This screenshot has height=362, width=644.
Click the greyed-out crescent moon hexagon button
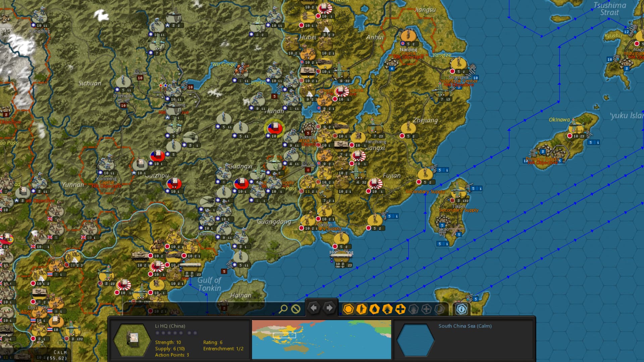coord(439,309)
